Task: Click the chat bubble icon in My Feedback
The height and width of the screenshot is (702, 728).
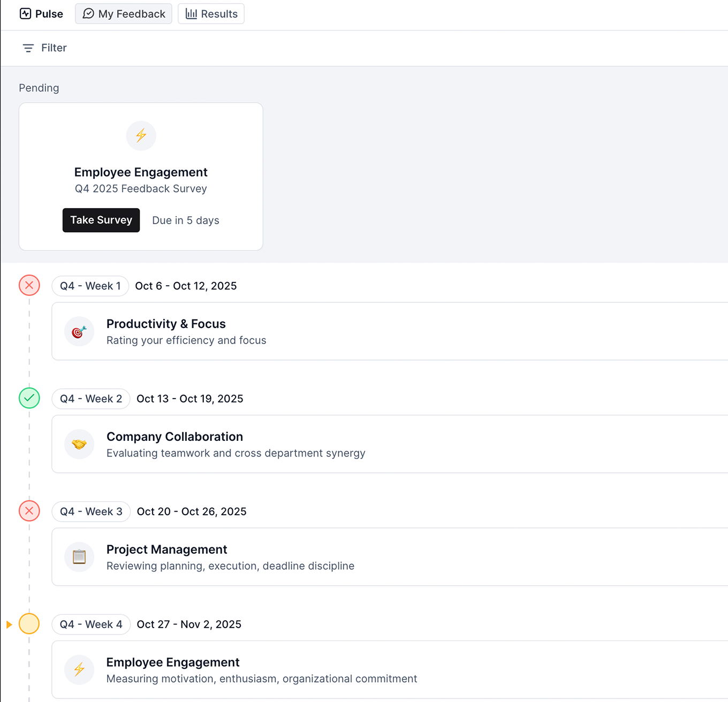Action: coord(88,14)
